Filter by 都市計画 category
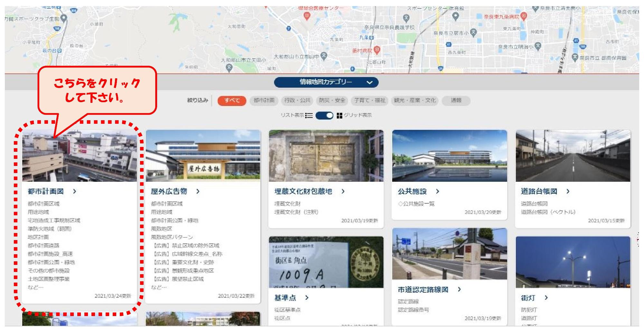The image size is (644, 329). [264, 101]
